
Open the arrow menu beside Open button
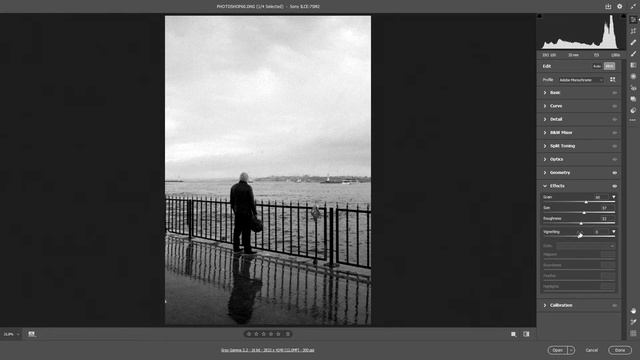571,350
